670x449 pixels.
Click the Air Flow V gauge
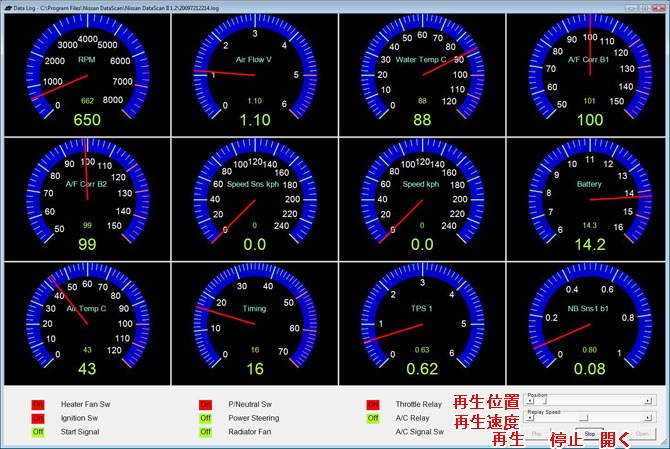[254, 72]
